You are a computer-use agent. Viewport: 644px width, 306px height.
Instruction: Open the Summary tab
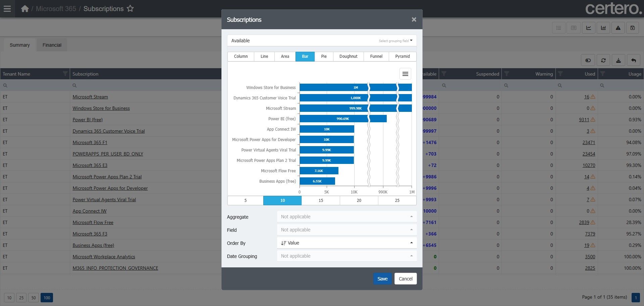20,45
